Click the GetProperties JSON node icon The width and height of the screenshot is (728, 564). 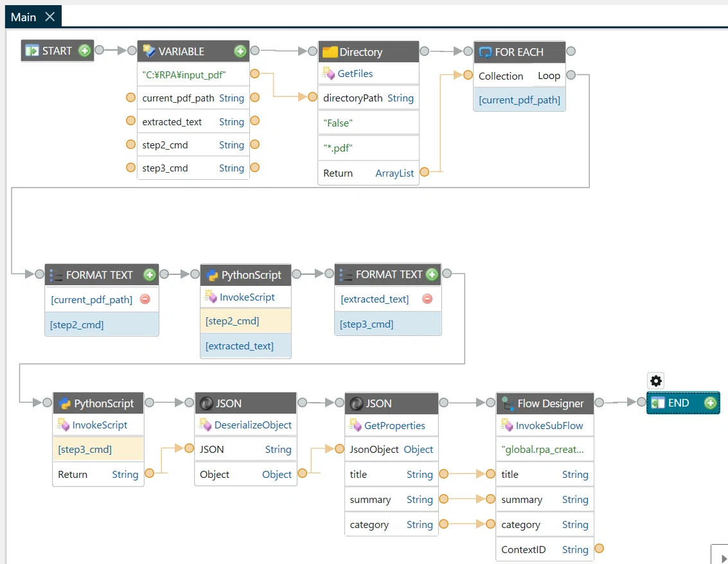point(357,403)
